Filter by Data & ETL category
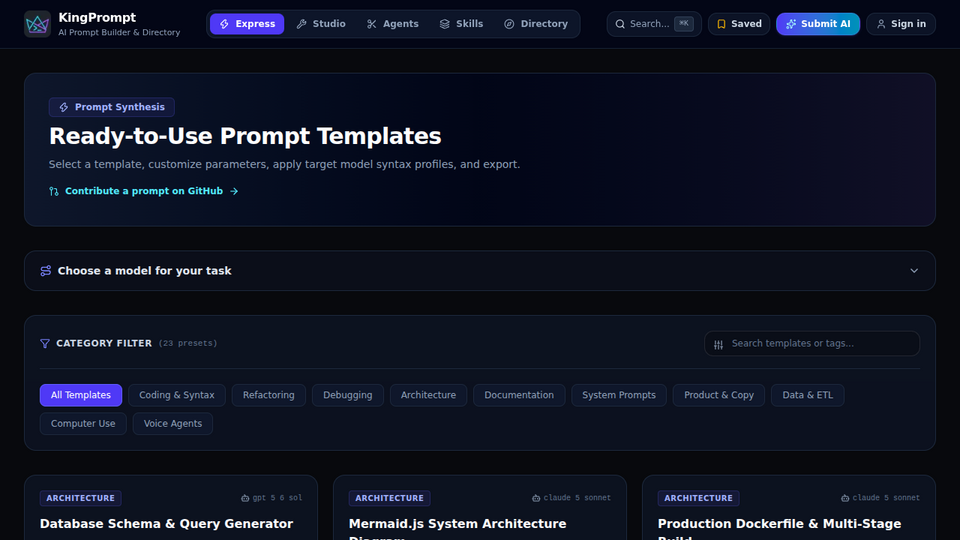 (x=808, y=395)
